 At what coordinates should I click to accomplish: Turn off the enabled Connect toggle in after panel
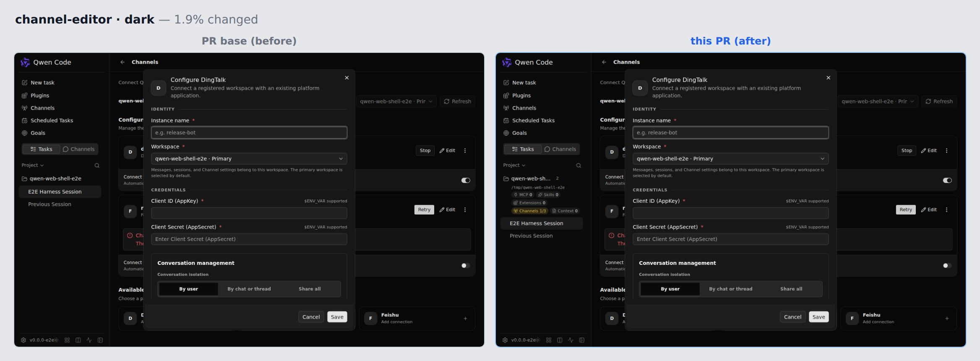pos(947,180)
